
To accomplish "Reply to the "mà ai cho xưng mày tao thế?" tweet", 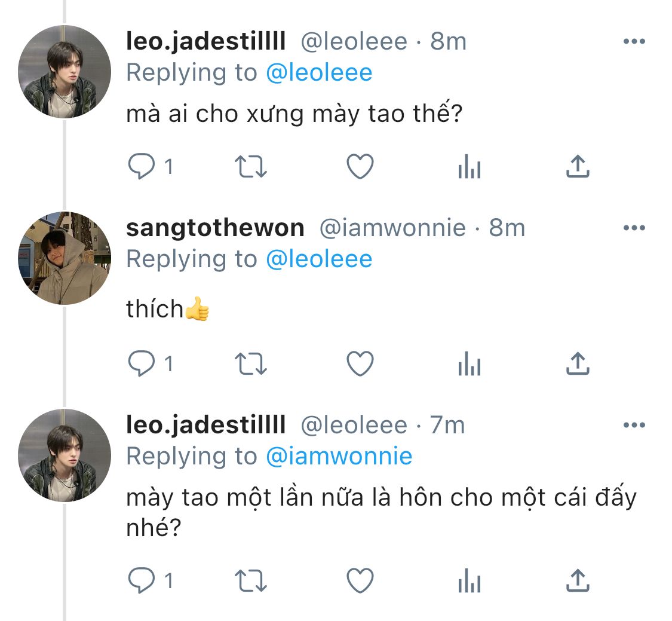I will click(x=142, y=167).
